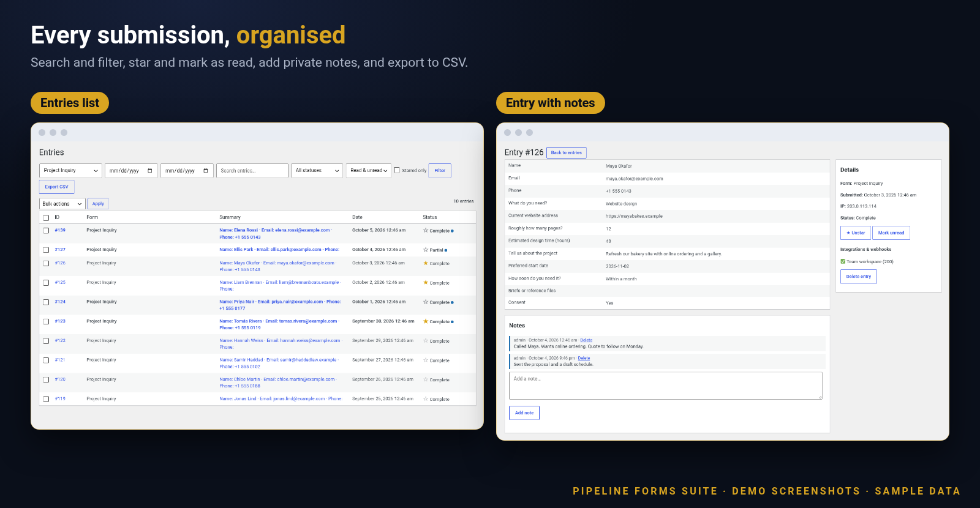Screen dimensions: 980x508
Task: Expand the Bulk actions dropdown
Action: click(x=62, y=204)
